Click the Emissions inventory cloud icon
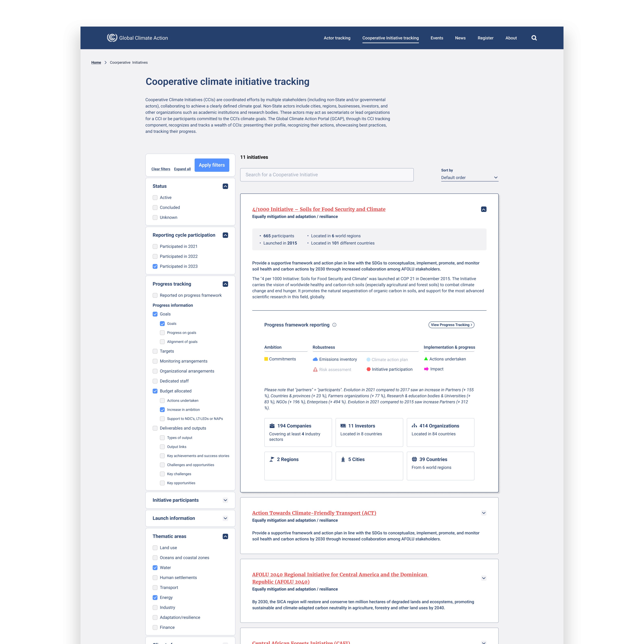 click(x=315, y=359)
